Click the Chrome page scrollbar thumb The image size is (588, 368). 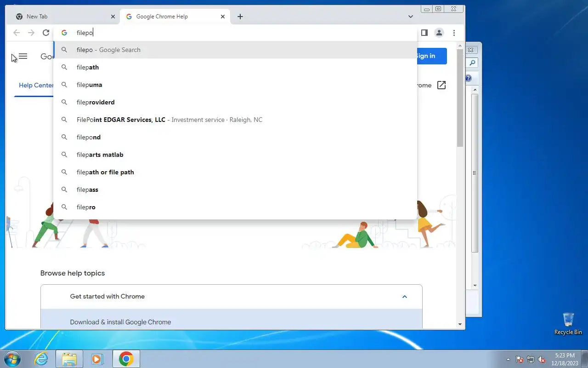pos(460,98)
